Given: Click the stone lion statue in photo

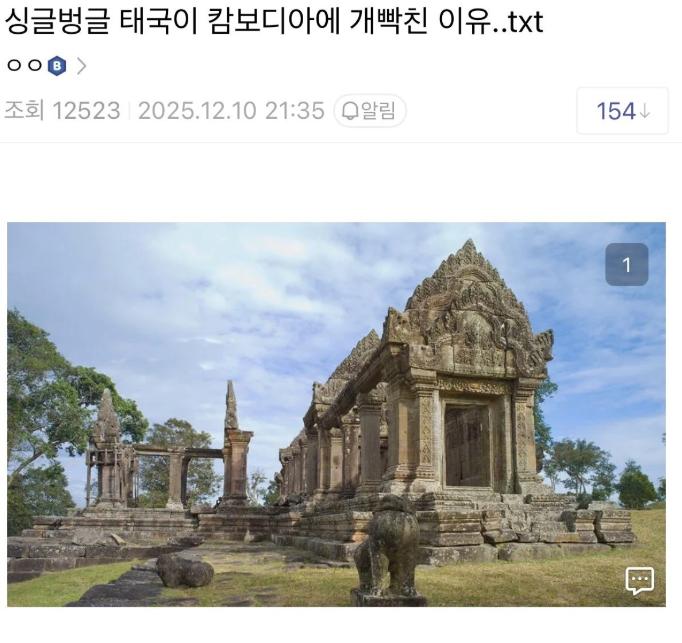Looking at the screenshot, I should pos(387,550).
